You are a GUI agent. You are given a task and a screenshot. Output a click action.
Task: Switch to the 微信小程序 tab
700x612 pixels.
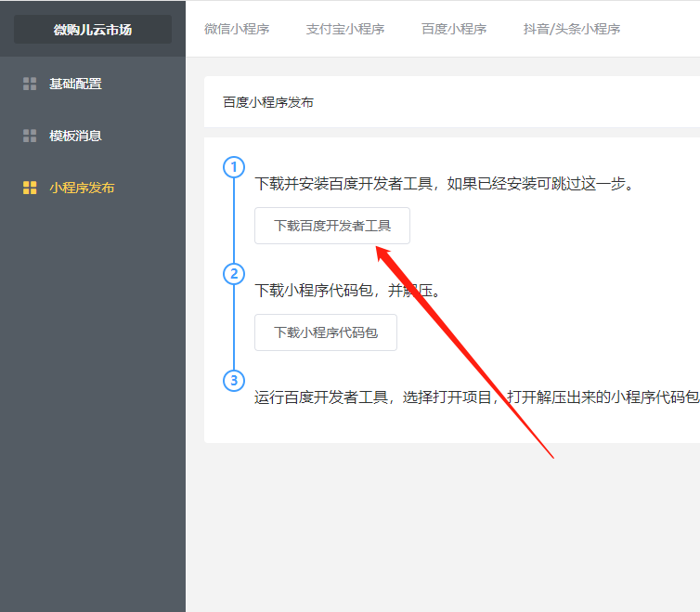pyautogui.click(x=237, y=29)
